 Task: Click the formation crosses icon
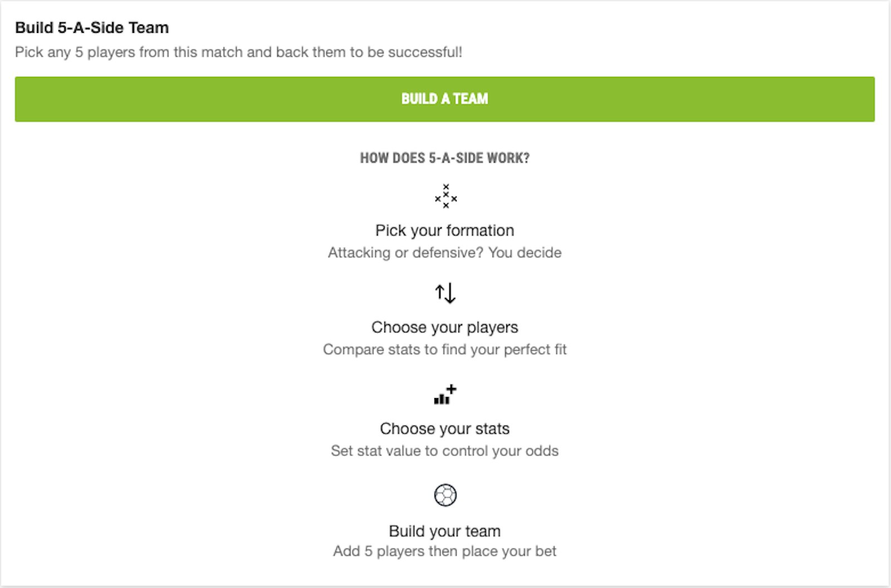(x=445, y=197)
